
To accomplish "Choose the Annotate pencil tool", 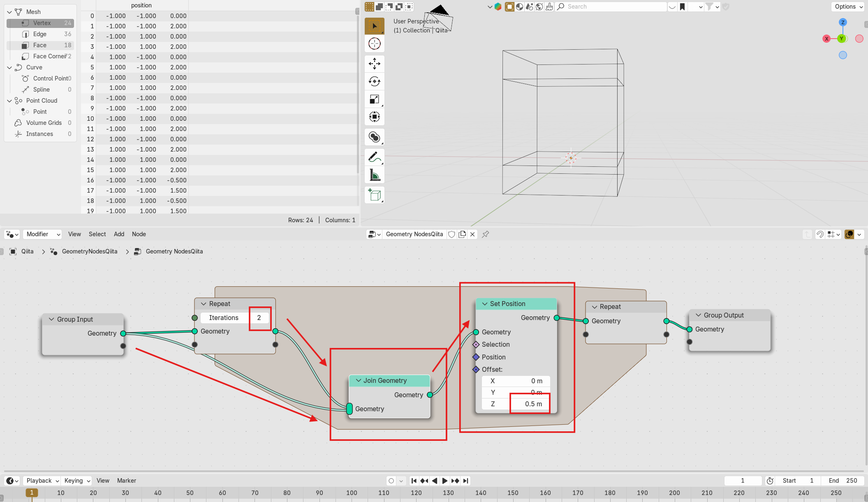I will click(x=374, y=157).
